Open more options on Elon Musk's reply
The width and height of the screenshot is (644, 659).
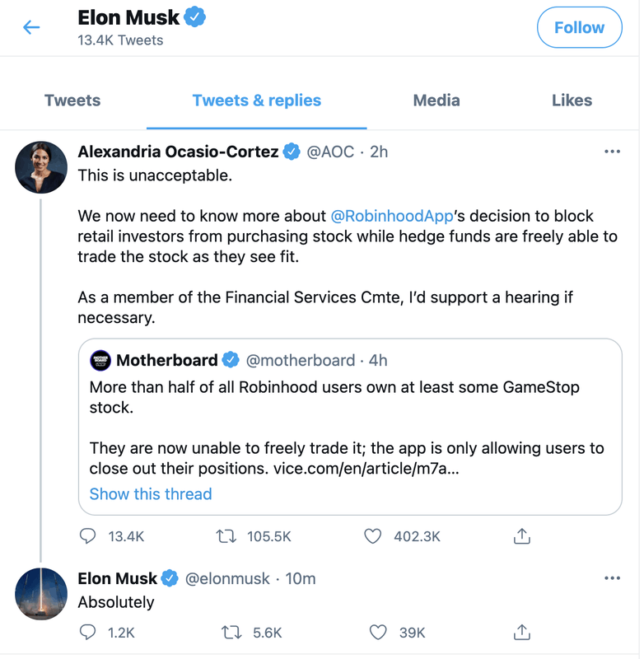[612, 578]
